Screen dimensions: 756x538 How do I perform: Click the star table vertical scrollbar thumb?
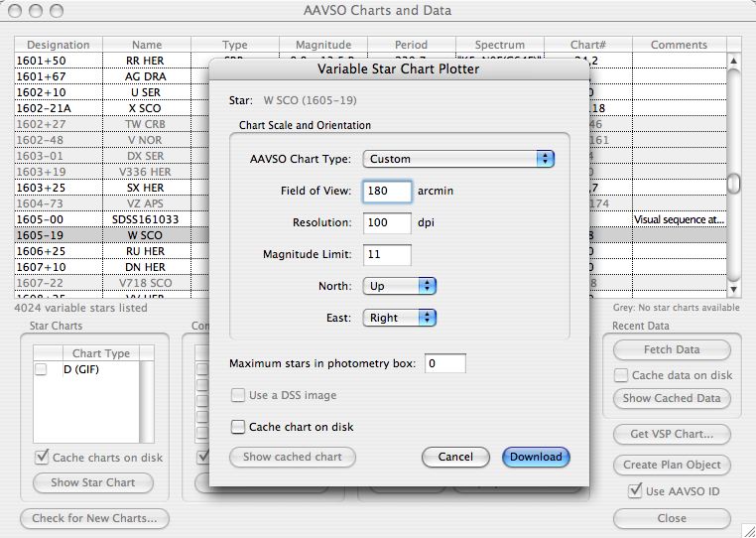tap(733, 184)
